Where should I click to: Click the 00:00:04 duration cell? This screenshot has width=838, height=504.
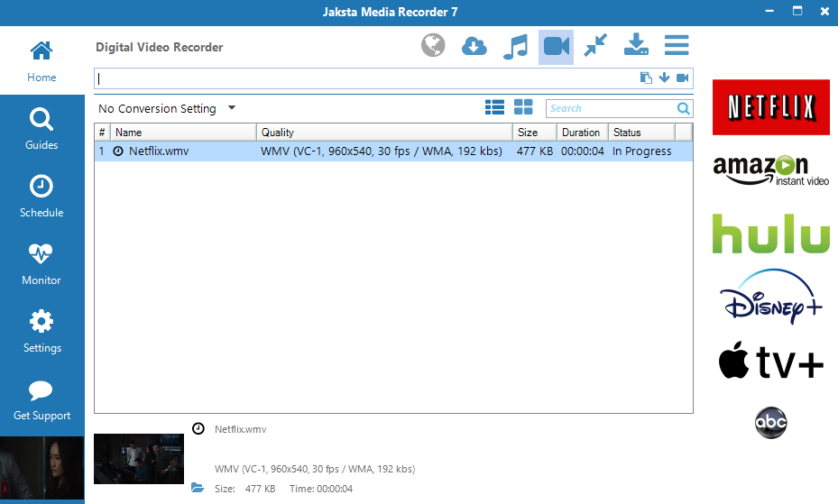pyautogui.click(x=582, y=151)
